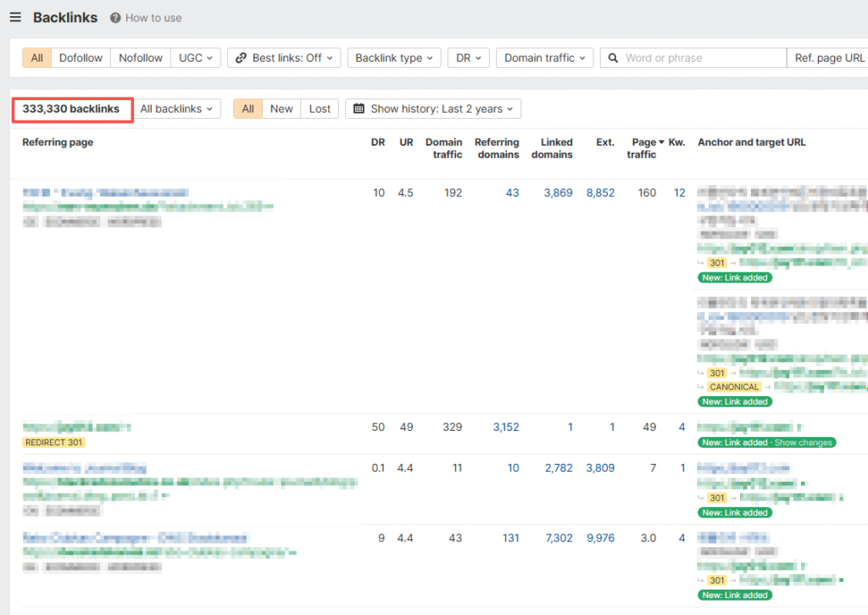Toggle the All link type filter
This screenshot has width=868, height=615.
(36, 58)
